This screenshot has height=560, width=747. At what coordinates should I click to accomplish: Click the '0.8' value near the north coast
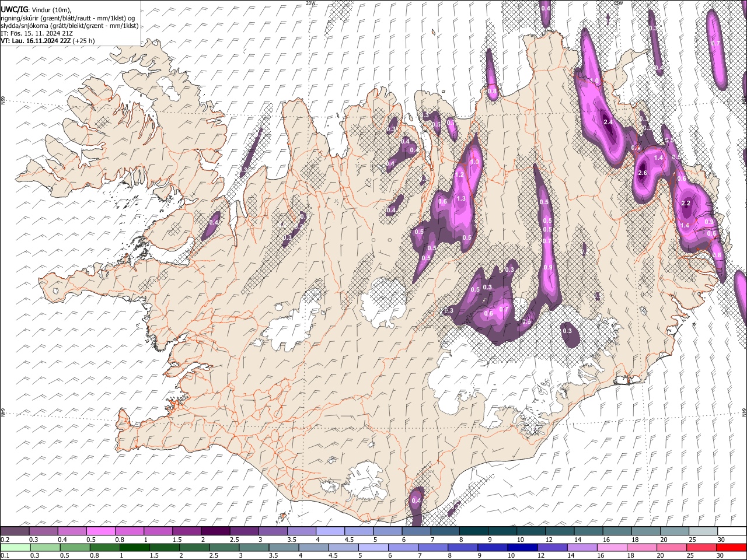point(492,91)
